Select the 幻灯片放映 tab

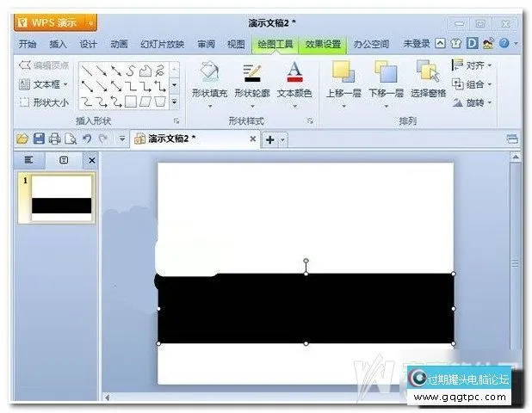click(x=162, y=44)
